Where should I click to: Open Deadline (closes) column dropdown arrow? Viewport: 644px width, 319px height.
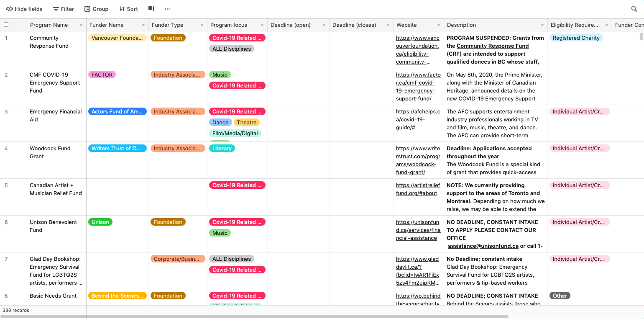[x=388, y=25]
